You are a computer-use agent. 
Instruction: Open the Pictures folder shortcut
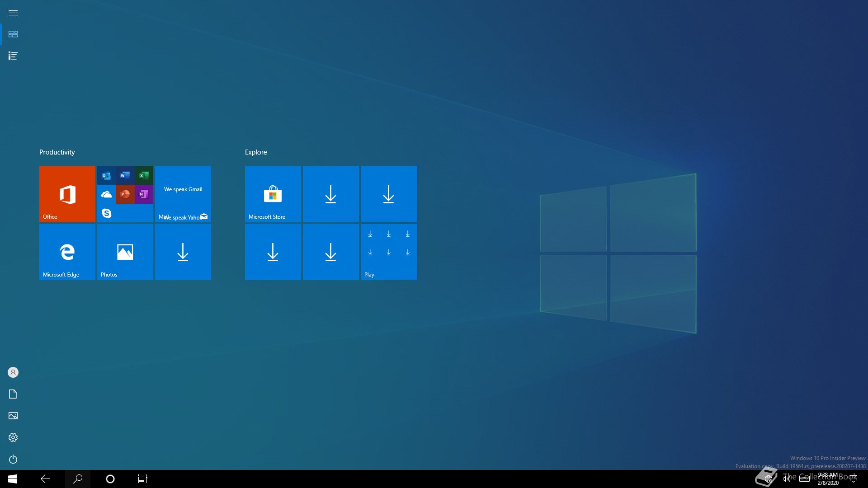click(13, 416)
